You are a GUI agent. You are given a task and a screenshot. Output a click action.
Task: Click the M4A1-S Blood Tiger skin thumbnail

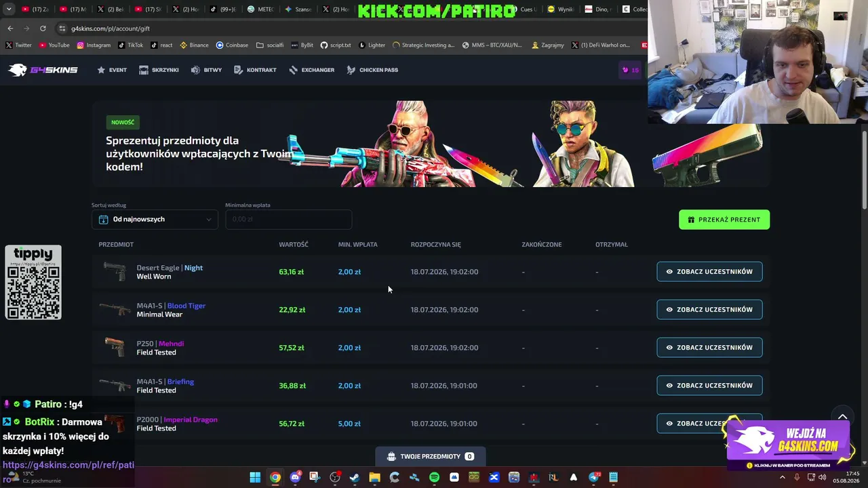115,310
